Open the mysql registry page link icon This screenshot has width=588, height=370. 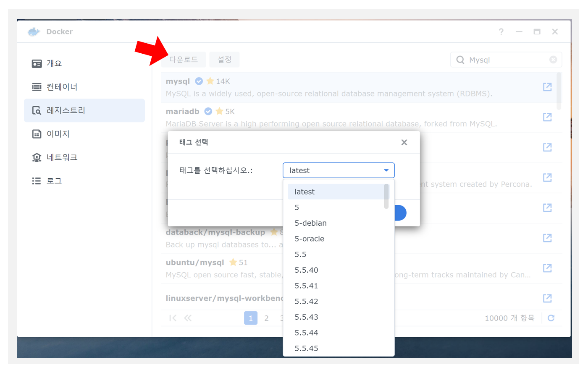547,87
